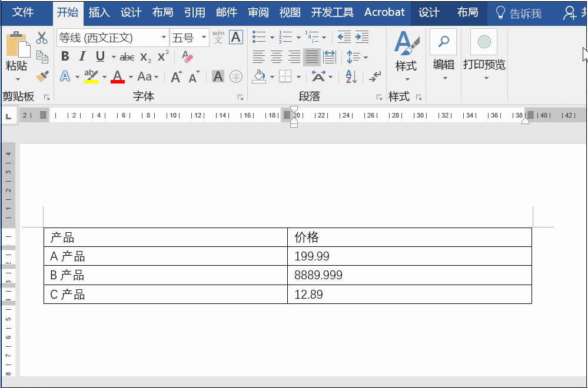Click Distributed alignment icon
This screenshot has width=588, height=388.
tap(330, 57)
